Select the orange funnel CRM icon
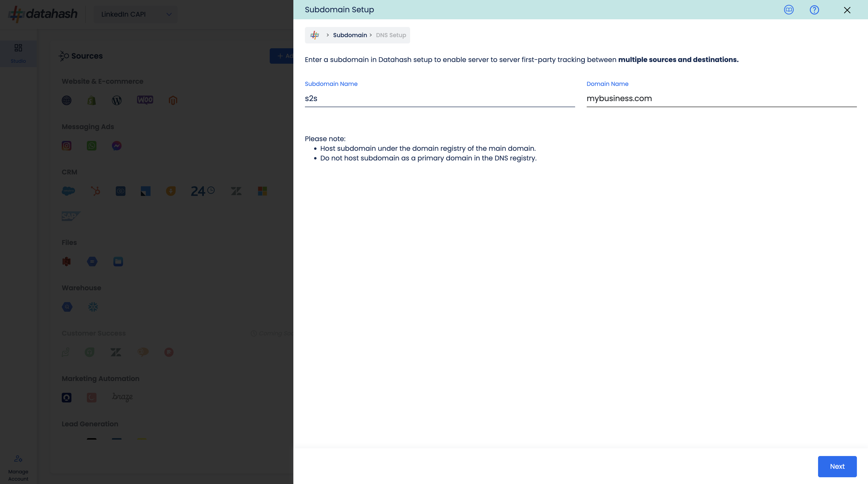The image size is (868, 484). pos(171,191)
